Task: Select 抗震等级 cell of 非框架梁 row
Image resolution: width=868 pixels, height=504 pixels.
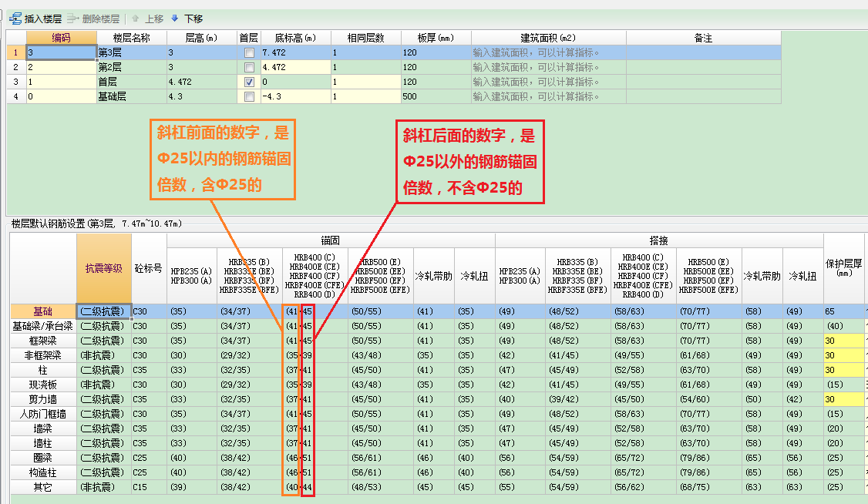Action: coord(104,355)
